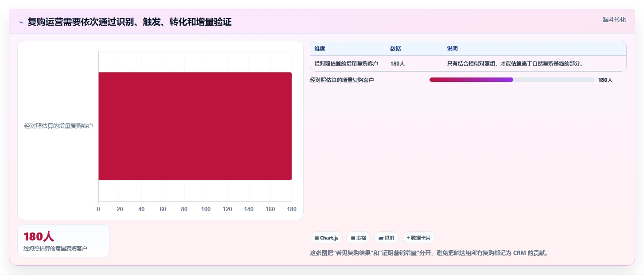Click table cell 经对照估算的增量复购客户

[x=346, y=64]
